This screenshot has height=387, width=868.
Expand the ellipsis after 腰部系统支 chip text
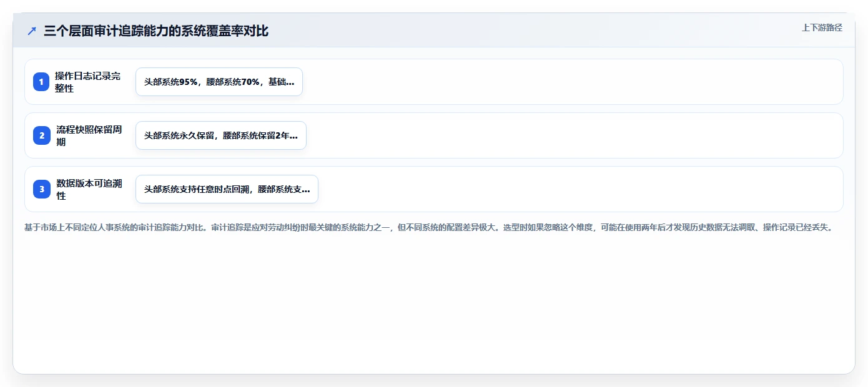[x=305, y=190]
